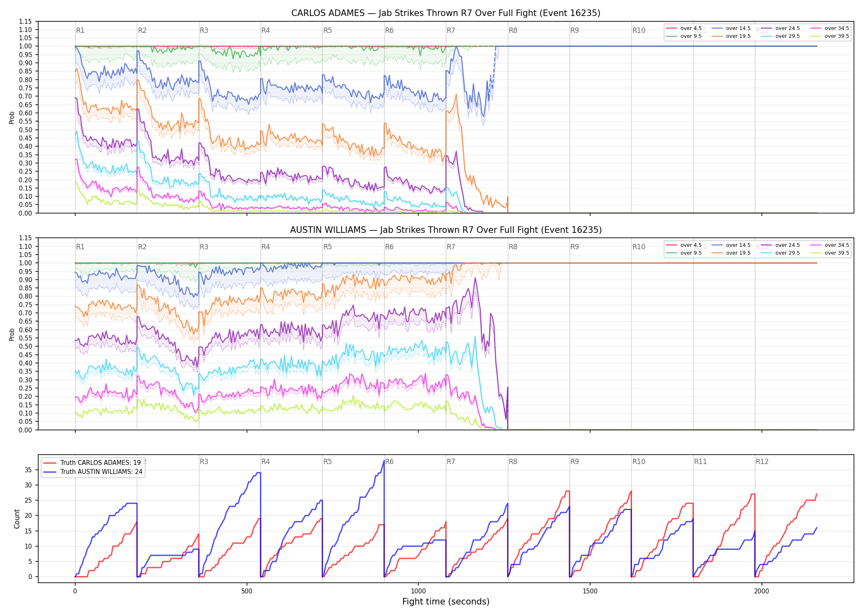Image resolution: width=863 pixels, height=616 pixels.
Task: Click the 500 tick label on the x-axis
Action: [x=247, y=591]
